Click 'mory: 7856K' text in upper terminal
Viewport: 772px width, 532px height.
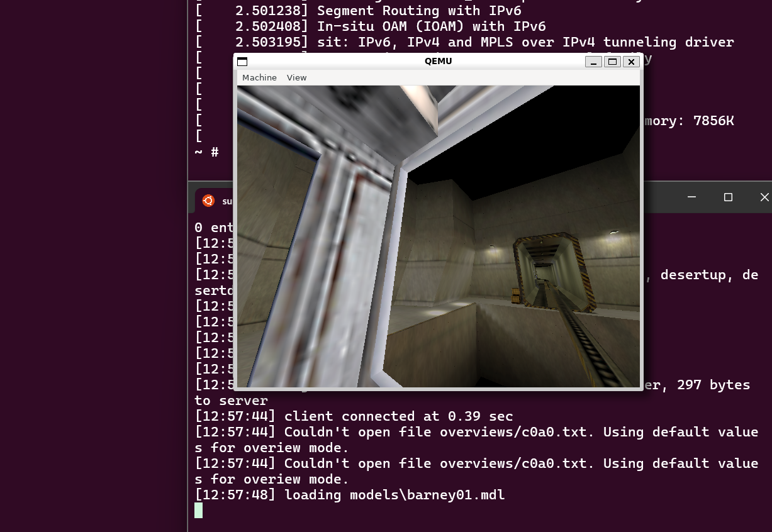(x=689, y=121)
